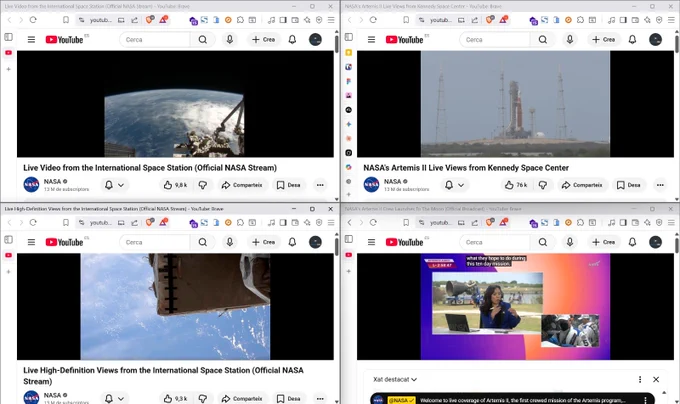Image resolution: width=680 pixels, height=404 pixels.
Task: Dislike the Live Video from ISS stream
Action: point(203,185)
